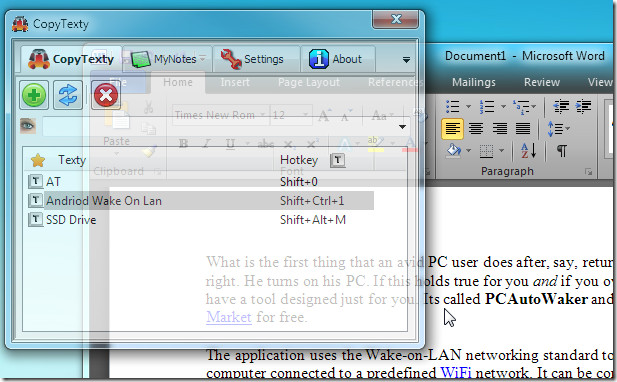617x382 pixels.
Task: Open the Numbering library dropdown arrow
Action: 503,106
